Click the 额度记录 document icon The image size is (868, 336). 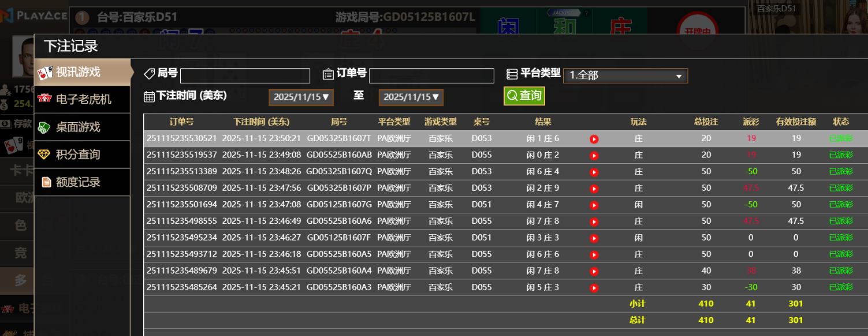point(46,182)
